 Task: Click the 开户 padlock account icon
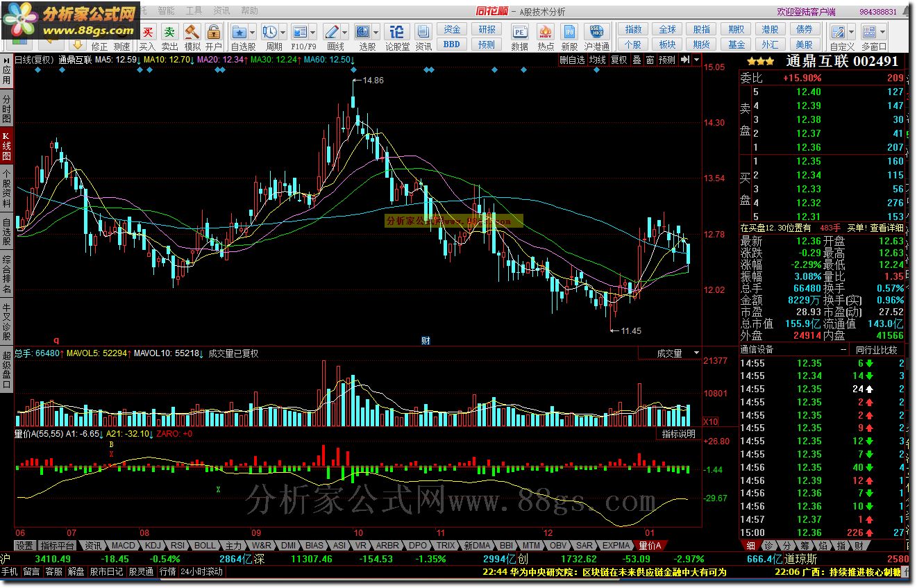[x=213, y=32]
